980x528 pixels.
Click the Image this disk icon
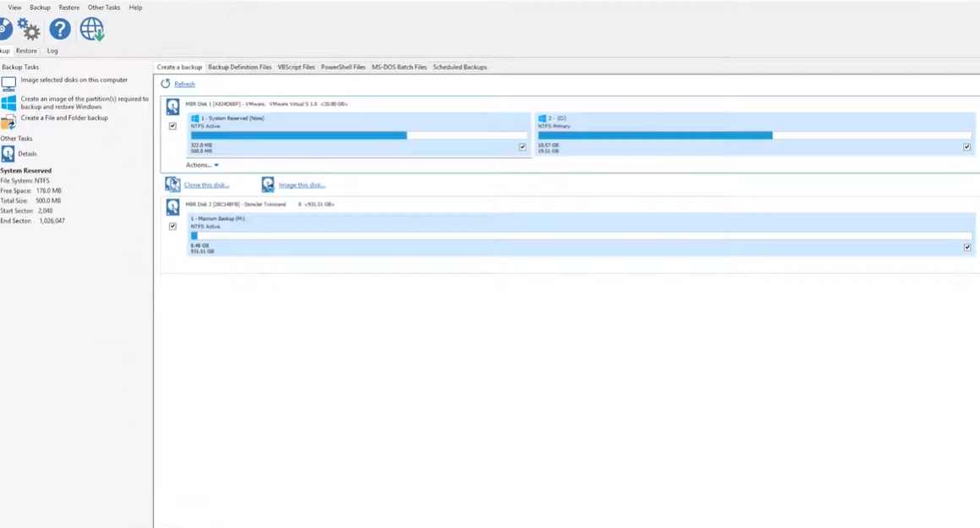coord(268,184)
